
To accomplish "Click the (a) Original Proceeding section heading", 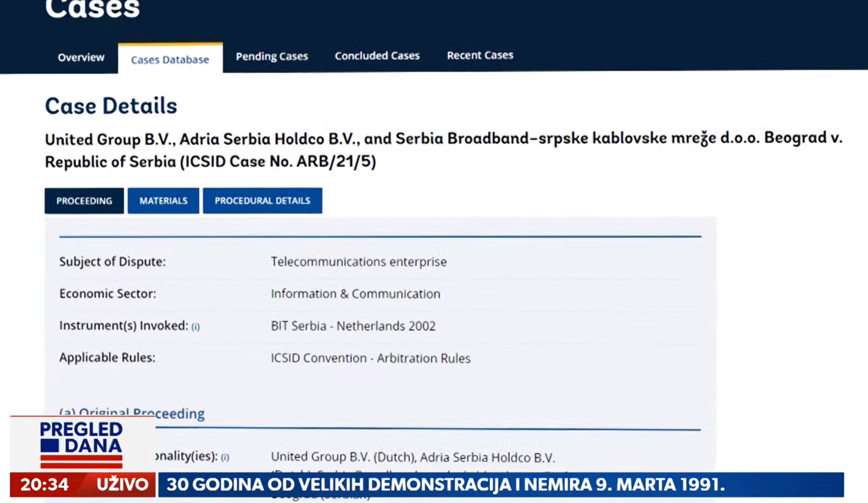I will coord(132,413).
